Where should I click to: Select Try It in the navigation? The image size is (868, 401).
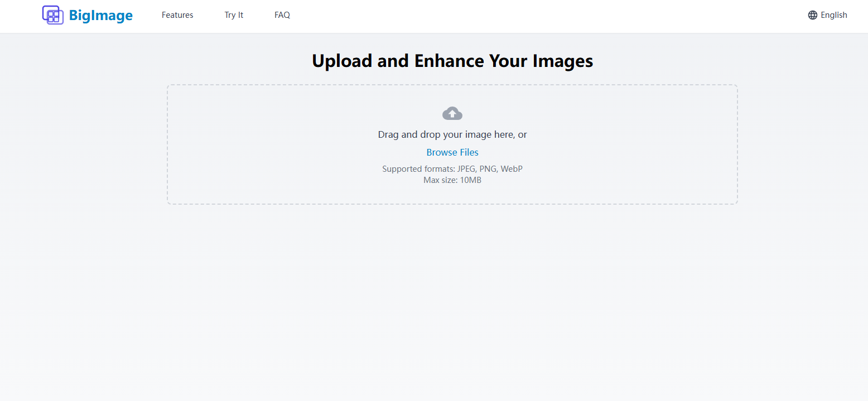tap(233, 15)
